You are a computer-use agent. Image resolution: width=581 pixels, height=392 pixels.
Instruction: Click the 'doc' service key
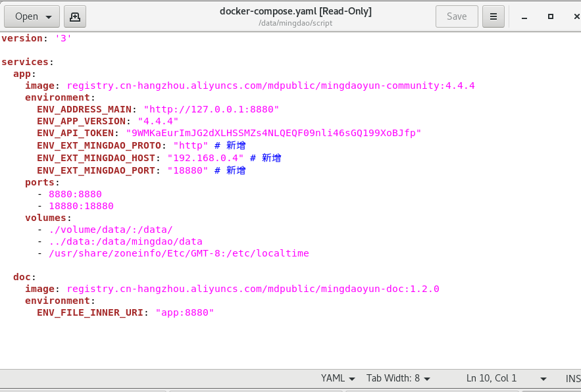[x=22, y=277]
